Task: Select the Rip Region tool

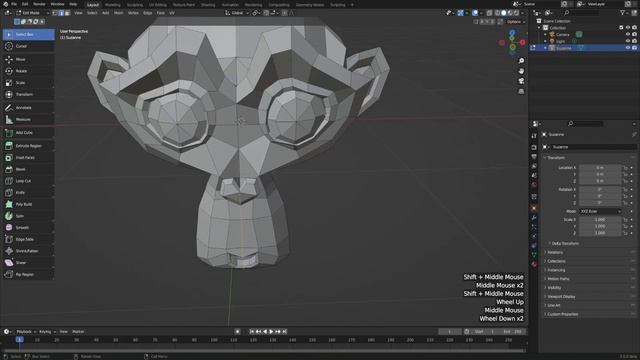Action: 28,275
